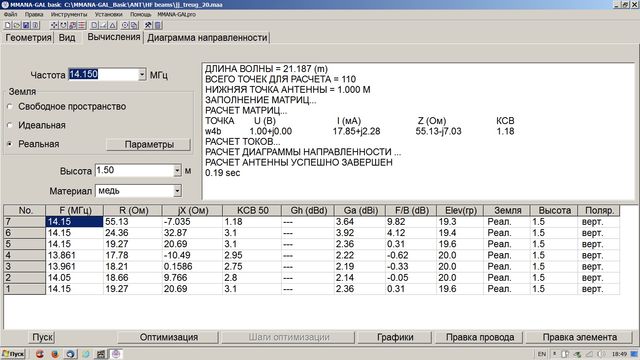This screenshot has width=640, height=360.
Task: Open the Установки menu
Action: (x=109, y=14)
